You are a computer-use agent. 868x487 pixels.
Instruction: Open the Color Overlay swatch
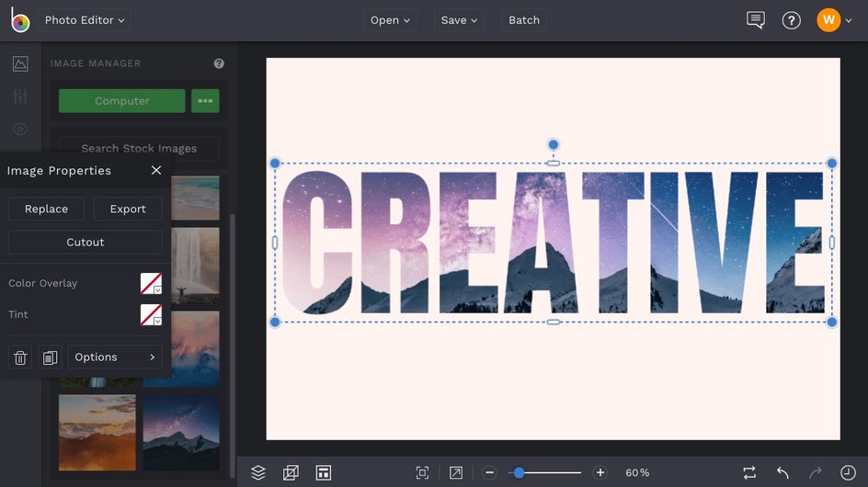(151, 283)
